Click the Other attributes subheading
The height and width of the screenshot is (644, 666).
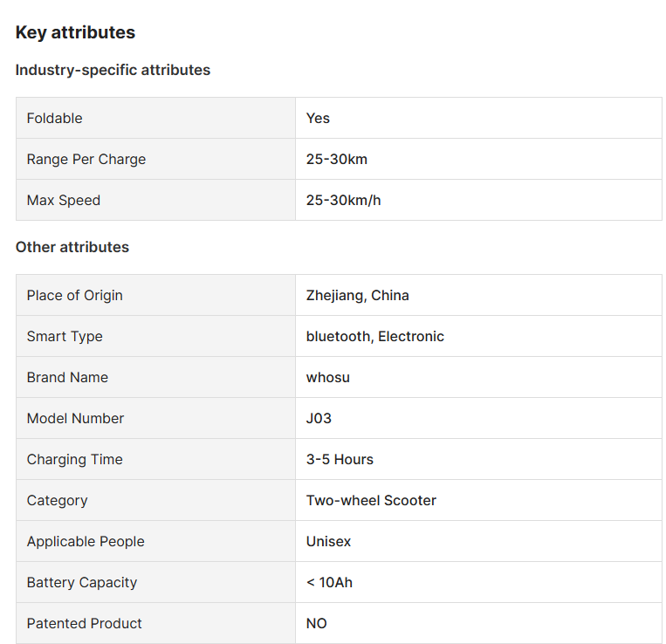click(x=72, y=247)
